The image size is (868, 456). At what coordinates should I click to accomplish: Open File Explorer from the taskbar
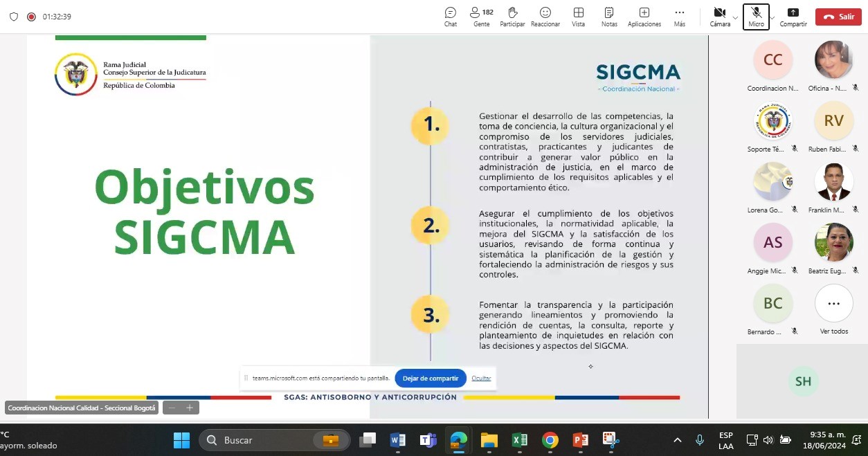pos(489,440)
